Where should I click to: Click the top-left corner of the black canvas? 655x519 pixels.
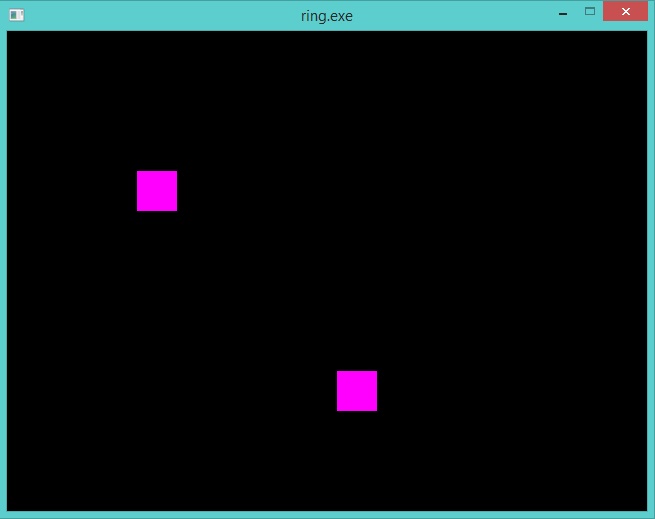pos(10,34)
